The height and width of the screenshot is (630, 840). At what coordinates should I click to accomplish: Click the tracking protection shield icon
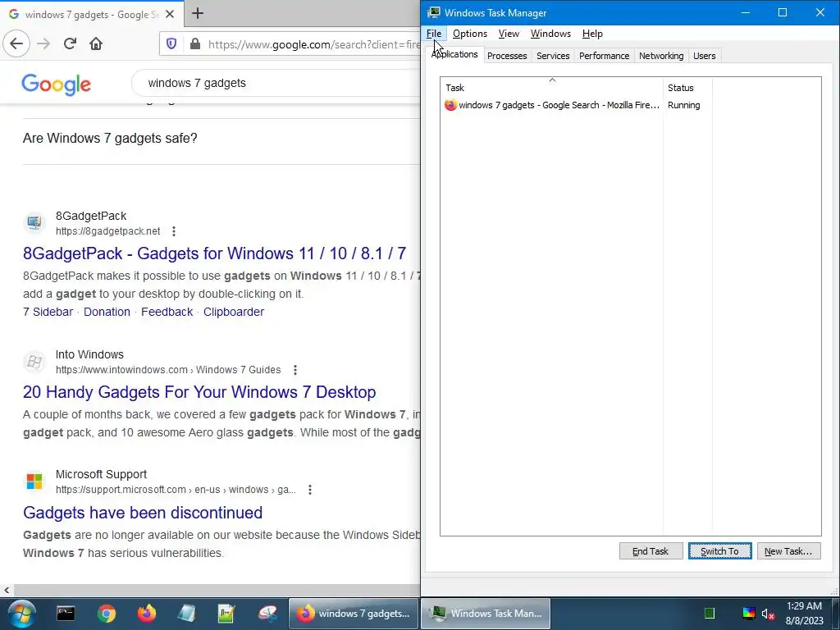[171, 44]
